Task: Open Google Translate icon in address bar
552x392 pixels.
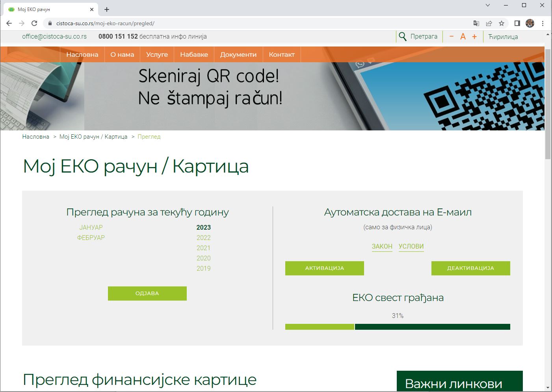Action: [476, 23]
